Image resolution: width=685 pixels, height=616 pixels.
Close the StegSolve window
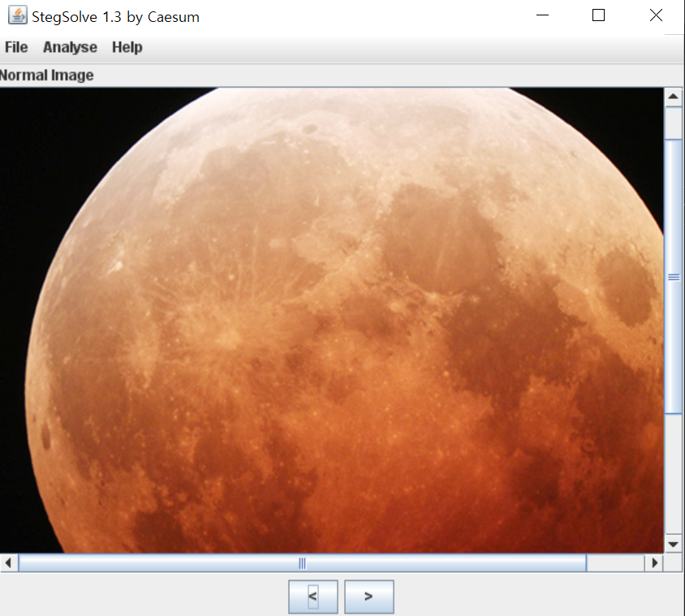(x=656, y=15)
